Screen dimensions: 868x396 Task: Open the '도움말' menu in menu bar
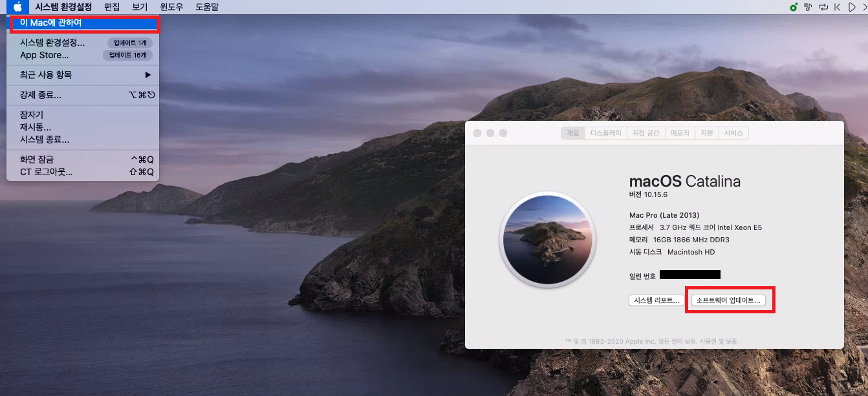coord(207,7)
